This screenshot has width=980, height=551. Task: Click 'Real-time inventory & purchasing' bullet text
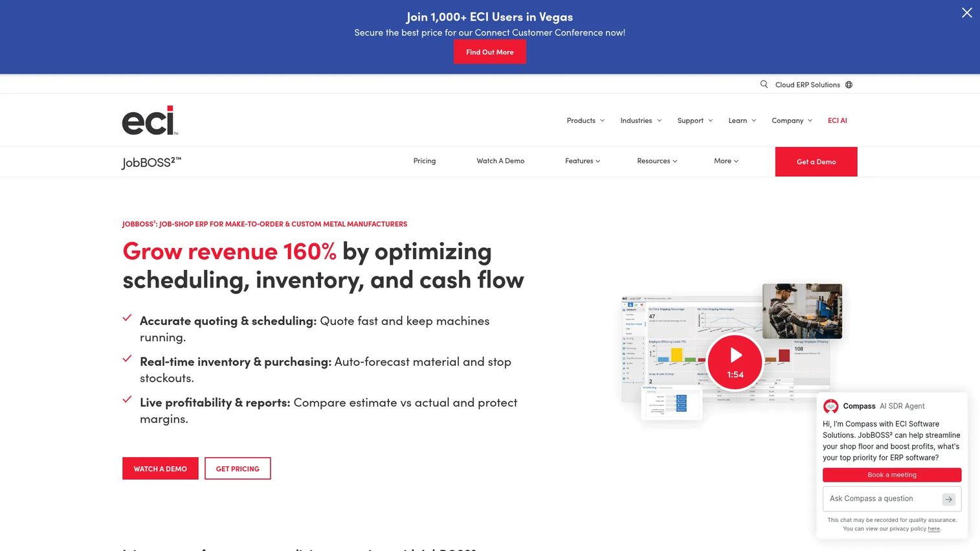pyautogui.click(x=236, y=362)
